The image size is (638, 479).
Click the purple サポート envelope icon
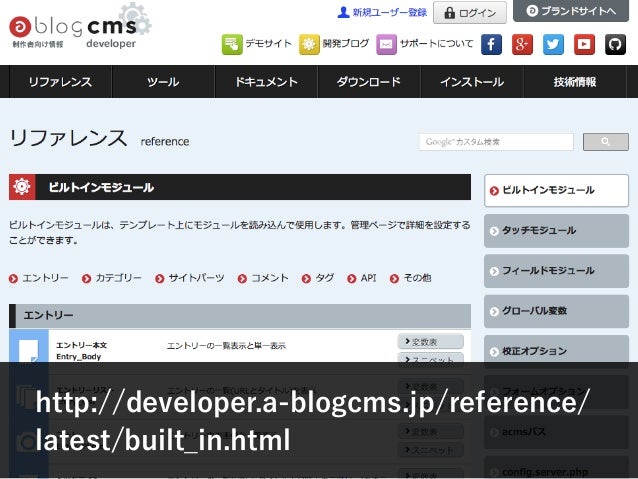click(386, 44)
